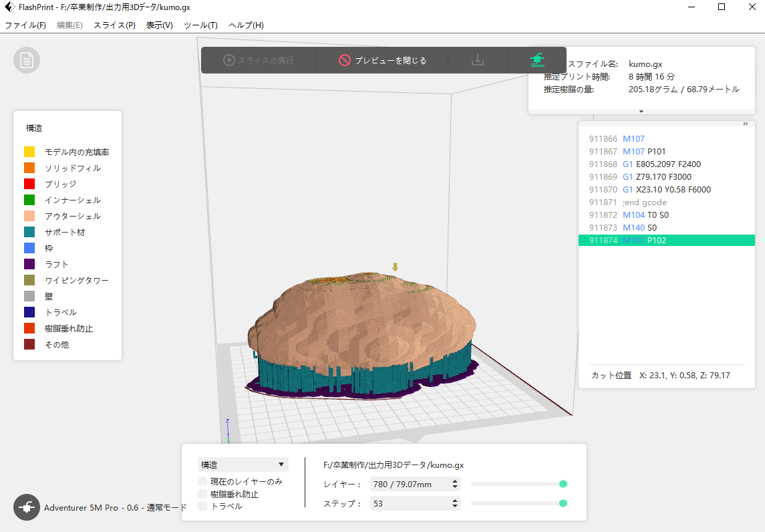
Task: Click the レイヤー slider handle
Action: [563, 484]
